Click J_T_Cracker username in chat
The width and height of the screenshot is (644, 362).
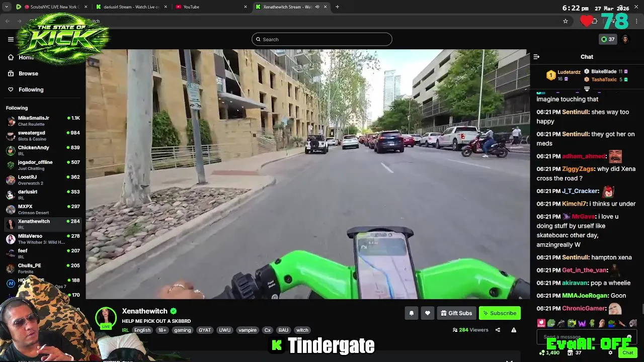coord(580,191)
